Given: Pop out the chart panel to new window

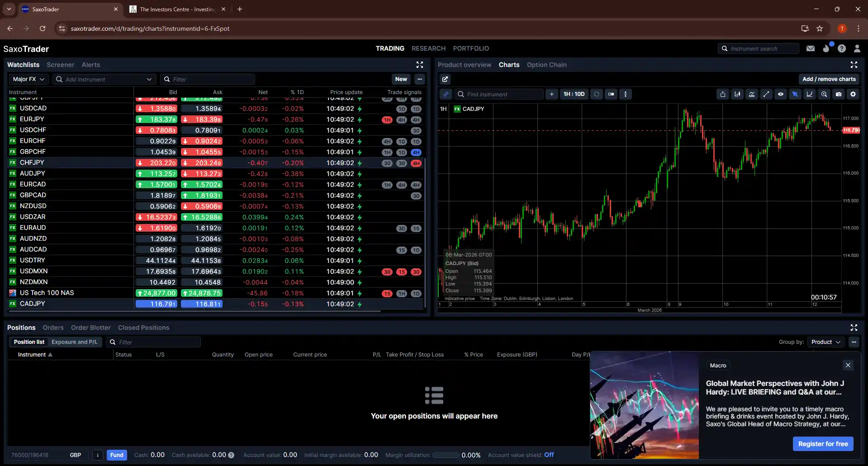Looking at the screenshot, I should (x=445, y=79).
